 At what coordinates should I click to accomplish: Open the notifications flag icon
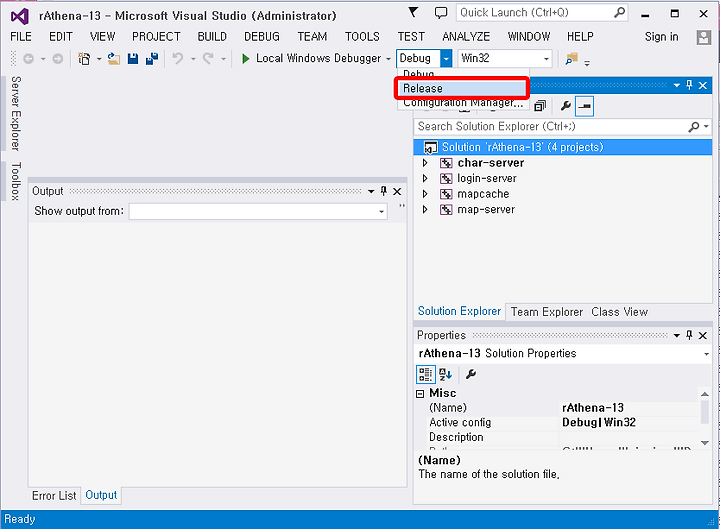point(413,12)
